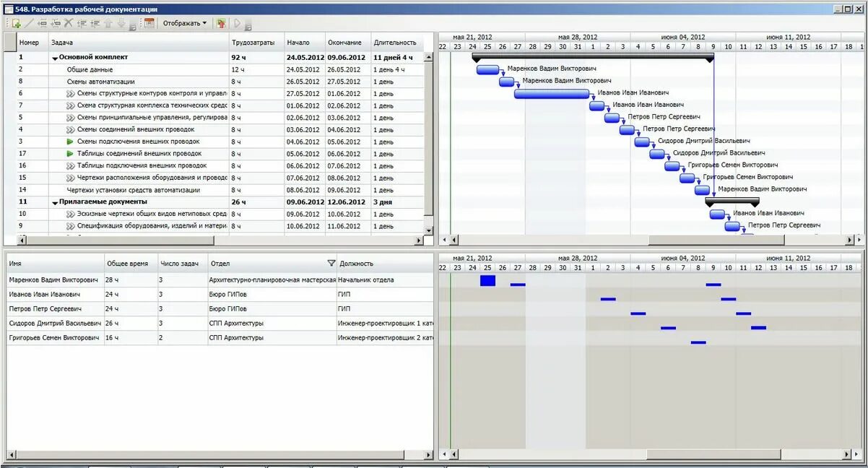Click status icon of Спецификация оборудования row

pos(70,226)
